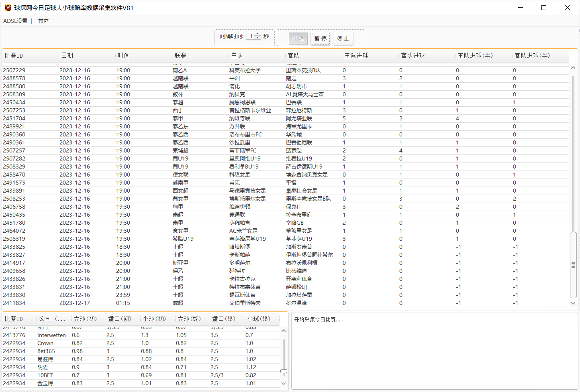This screenshot has height=392, width=580.
Task: Click team 里奥阿维U19
Action: click(x=245, y=158)
